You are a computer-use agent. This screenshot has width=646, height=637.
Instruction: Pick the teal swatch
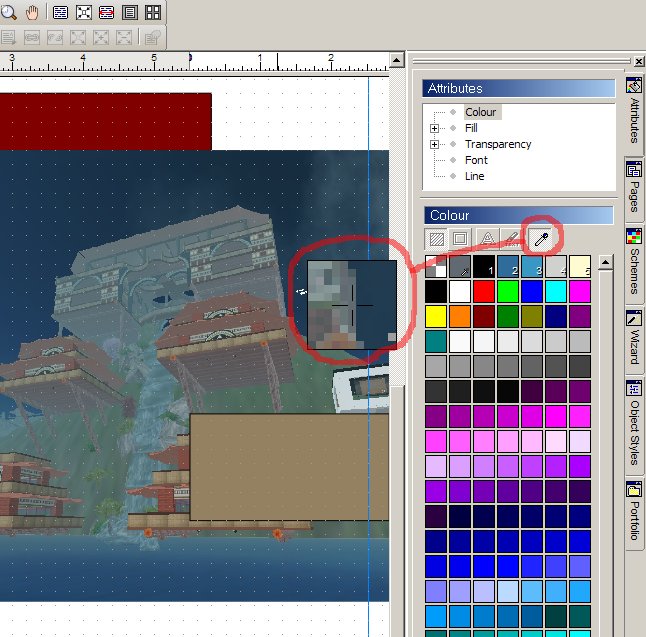(435, 341)
